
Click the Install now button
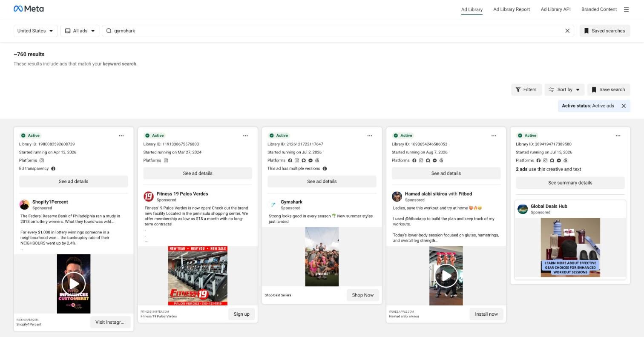point(486,314)
